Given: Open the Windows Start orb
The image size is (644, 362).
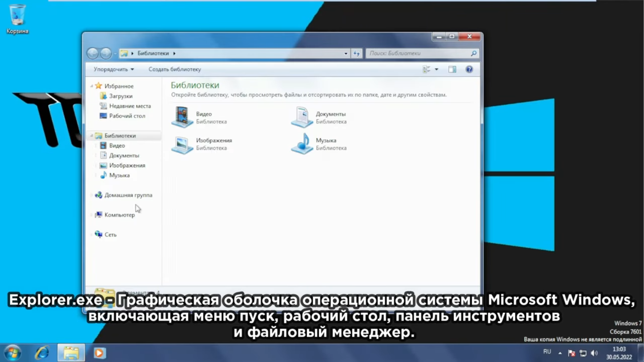Looking at the screenshot, I should click(13, 353).
